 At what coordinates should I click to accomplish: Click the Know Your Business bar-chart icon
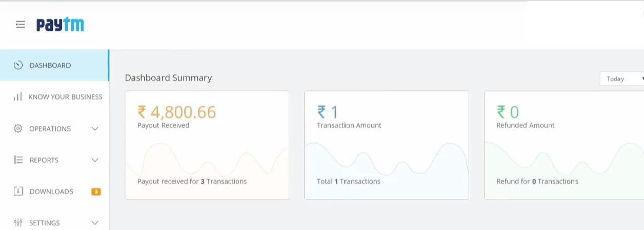(18, 97)
